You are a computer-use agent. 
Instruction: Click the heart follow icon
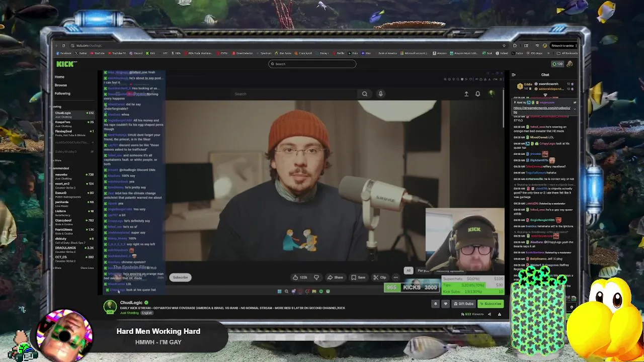445,304
